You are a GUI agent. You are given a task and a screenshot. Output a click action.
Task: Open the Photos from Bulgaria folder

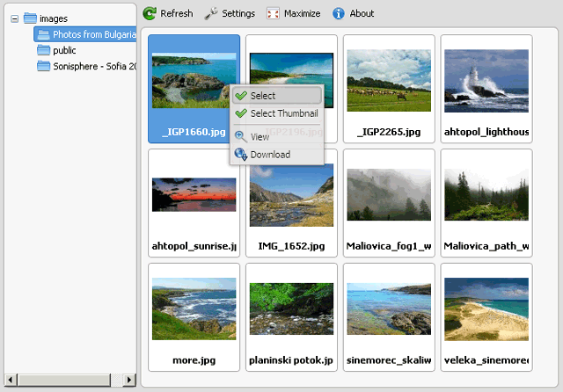point(94,34)
